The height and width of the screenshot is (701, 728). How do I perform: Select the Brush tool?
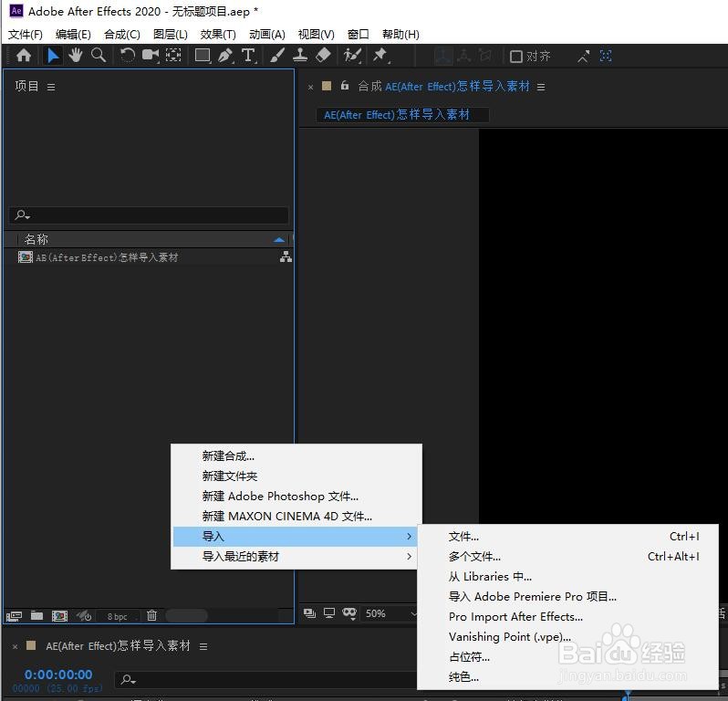tap(277, 56)
